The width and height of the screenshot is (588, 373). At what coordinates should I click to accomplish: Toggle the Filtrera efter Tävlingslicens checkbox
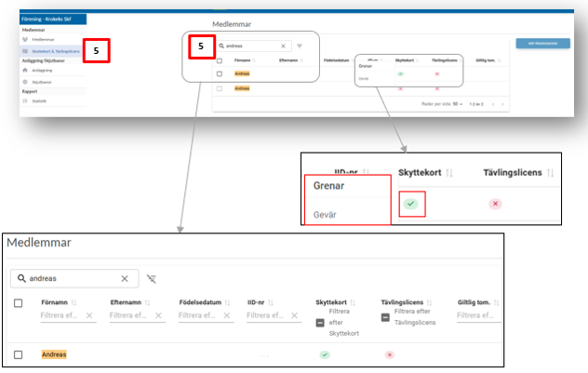[x=385, y=317]
